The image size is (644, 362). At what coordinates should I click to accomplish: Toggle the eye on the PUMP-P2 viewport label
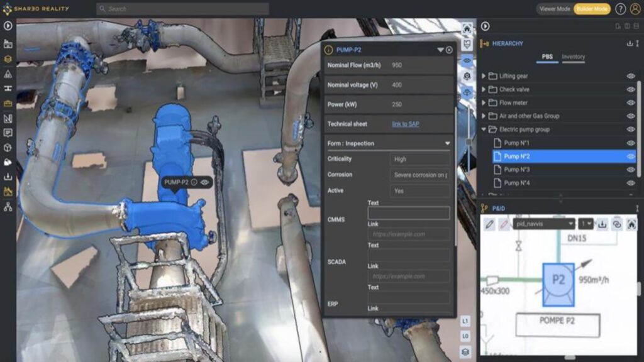[204, 182]
